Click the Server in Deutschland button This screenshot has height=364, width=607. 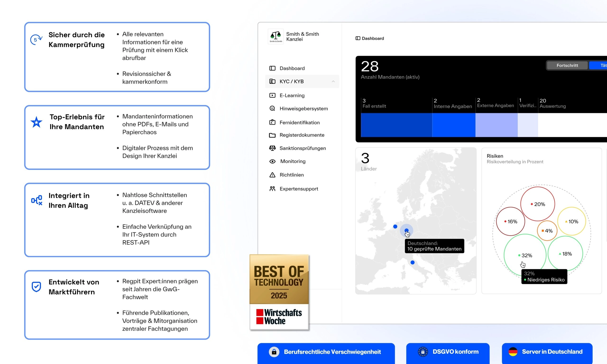[547, 353]
